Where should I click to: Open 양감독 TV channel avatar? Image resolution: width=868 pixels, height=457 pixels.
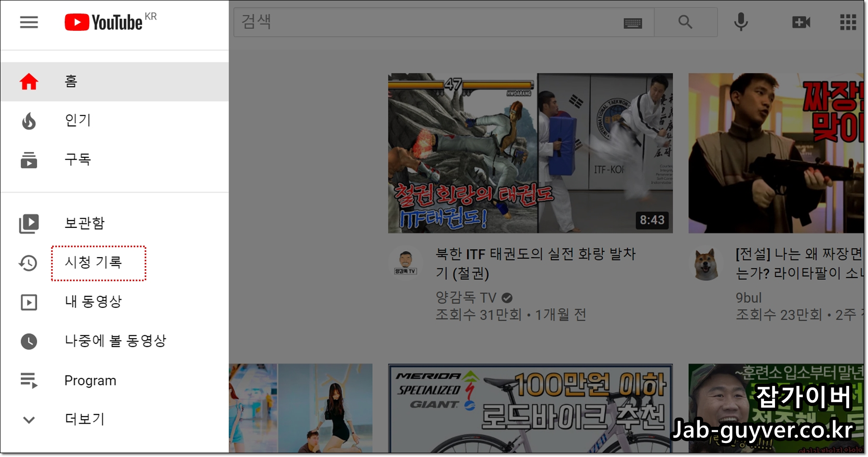point(406,263)
